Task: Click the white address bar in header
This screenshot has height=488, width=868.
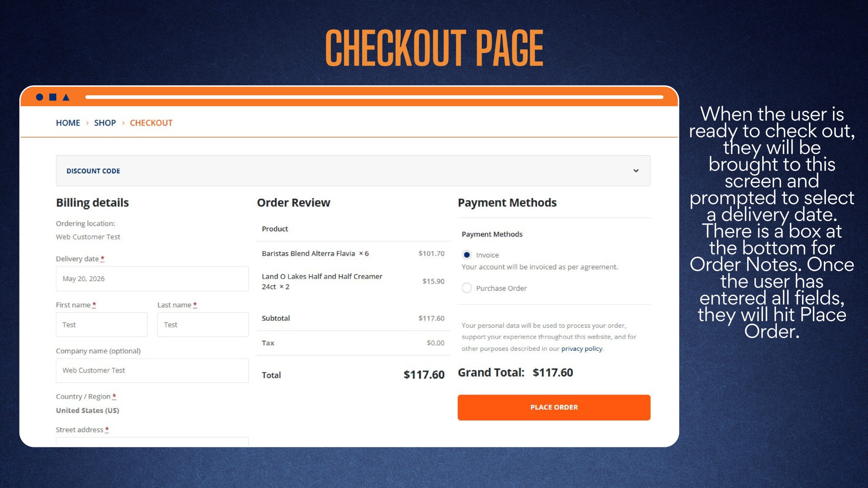Action: (x=374, y=97)
